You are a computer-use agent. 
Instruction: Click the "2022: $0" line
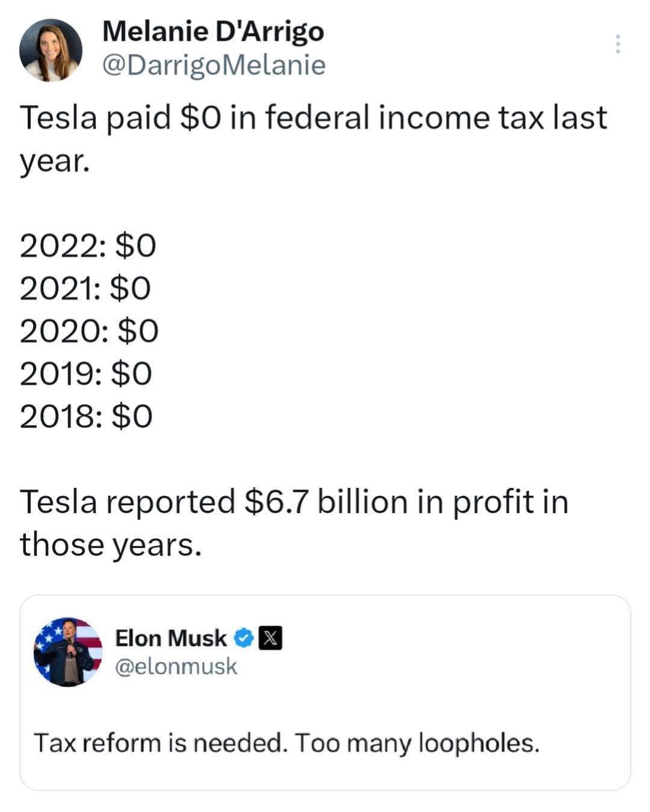coord(88,246)
